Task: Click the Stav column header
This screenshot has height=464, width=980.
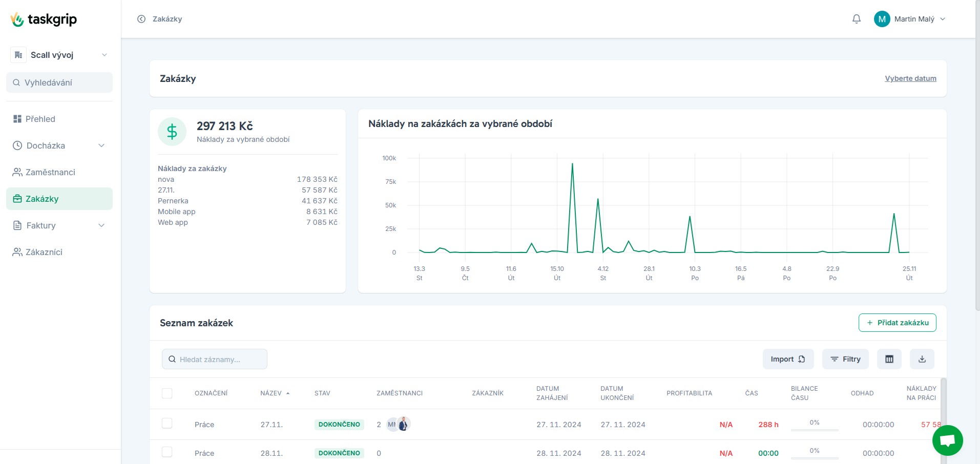Action: click(x=322, y=393)
